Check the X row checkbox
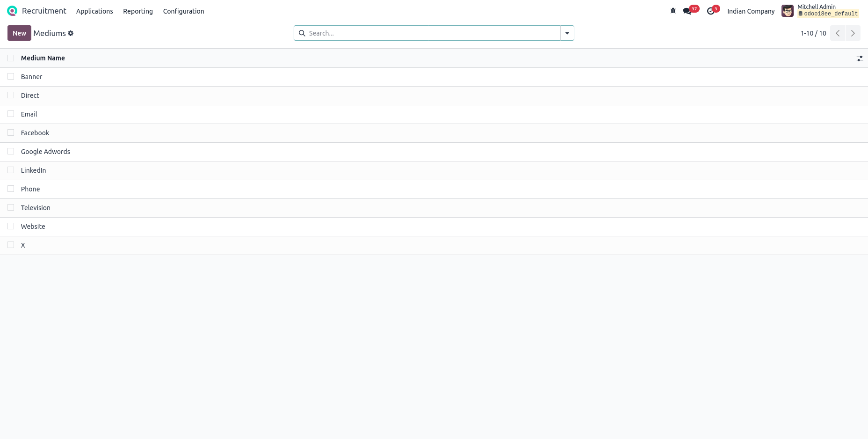868x439 pixels. point(11,245)
